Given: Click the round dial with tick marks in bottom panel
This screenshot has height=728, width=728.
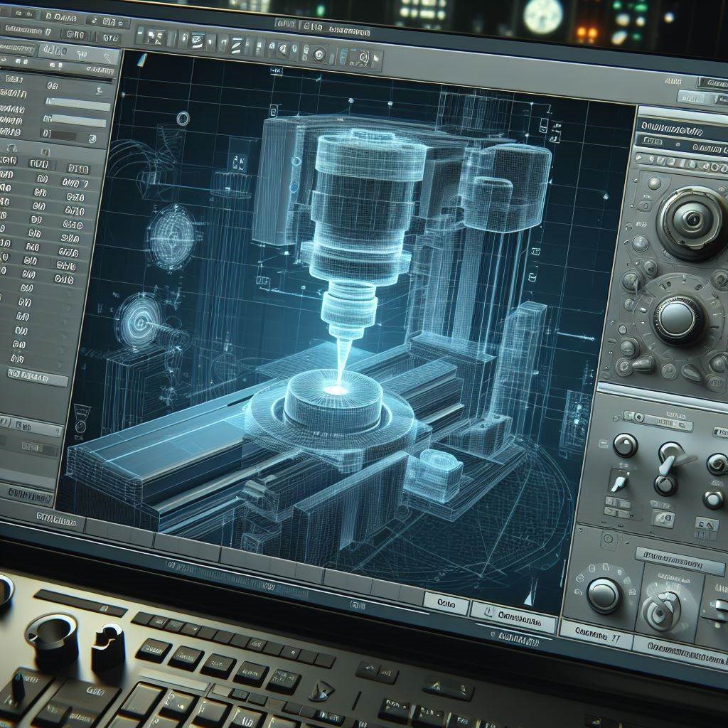Looking at the screenshot, I should click(604, 594).
